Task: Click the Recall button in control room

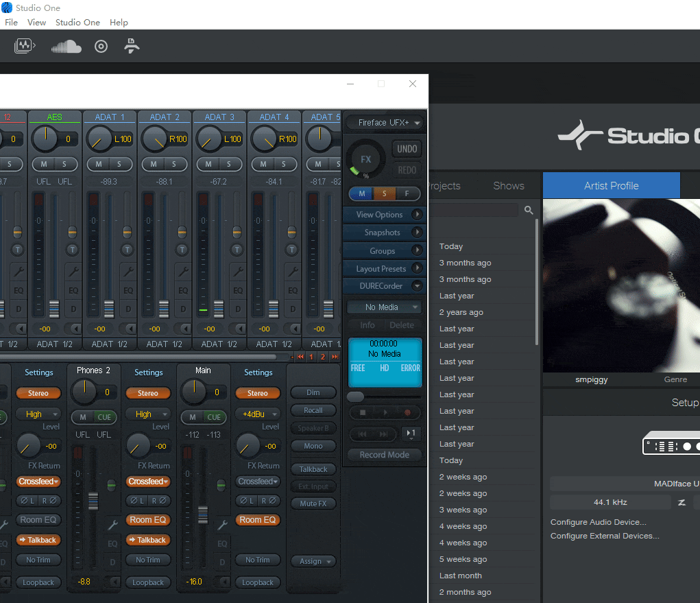Action: point(313,410)
